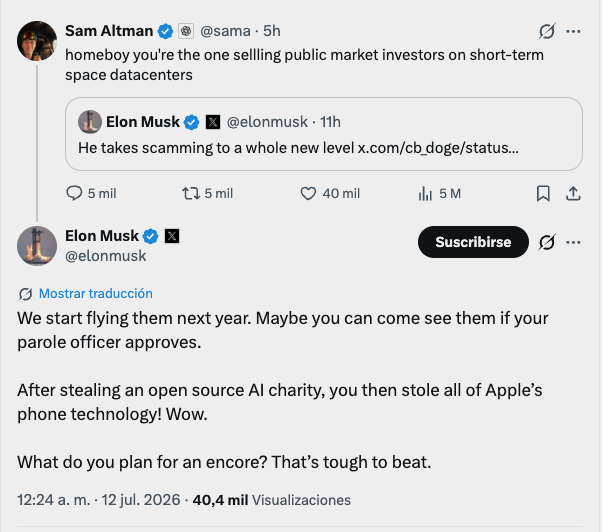Share Sam Altman's post with upload icon
This screenshot has height=532, width=602.
(x=573, y=193)
